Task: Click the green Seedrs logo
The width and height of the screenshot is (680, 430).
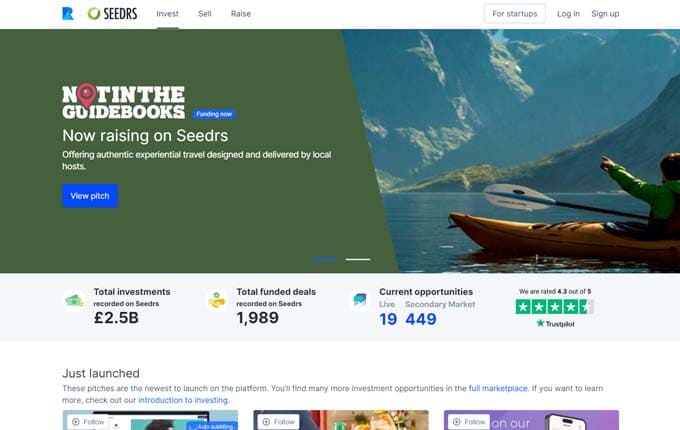Action: click(112, 14)
